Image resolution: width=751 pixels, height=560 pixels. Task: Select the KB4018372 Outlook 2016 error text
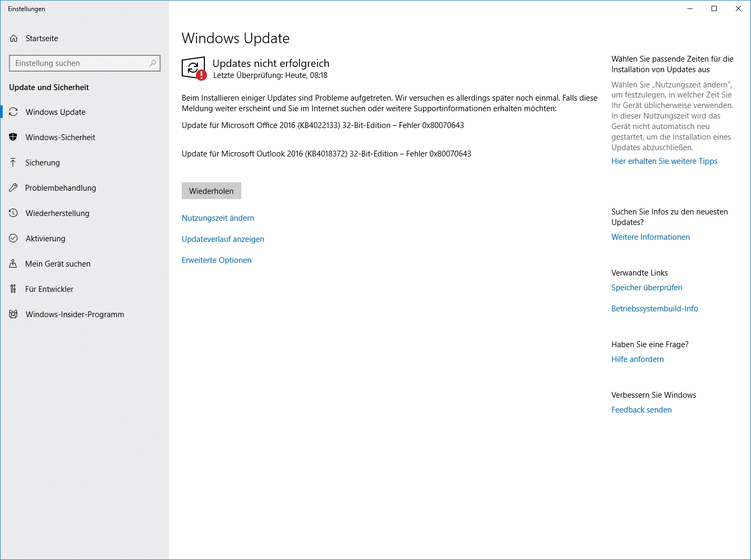point(327,154)
